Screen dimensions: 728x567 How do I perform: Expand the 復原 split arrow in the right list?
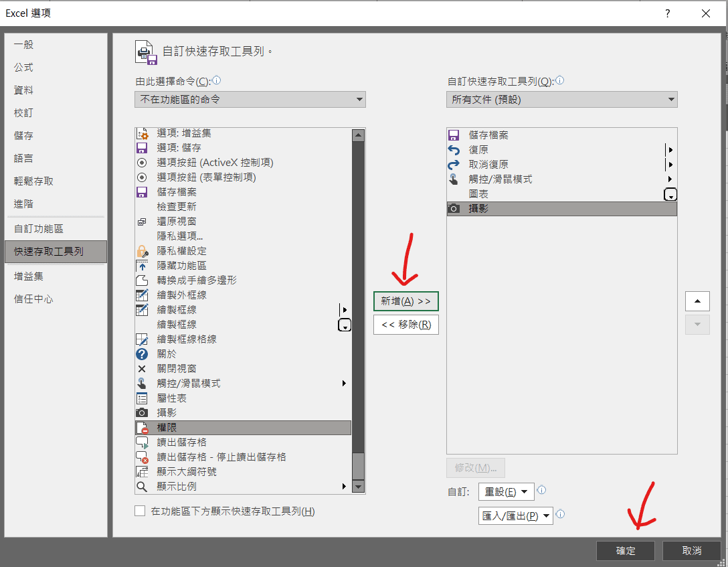pyautogui.click(x=670, y=150)
